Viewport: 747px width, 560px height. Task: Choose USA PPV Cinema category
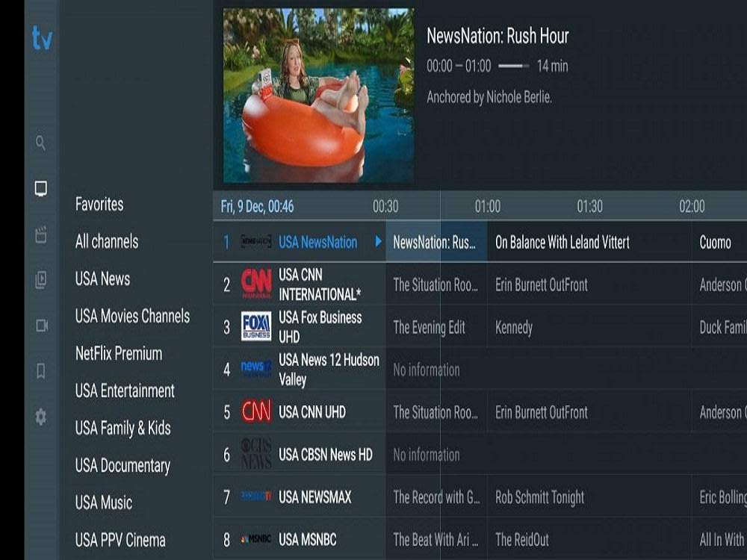point(120,540)
